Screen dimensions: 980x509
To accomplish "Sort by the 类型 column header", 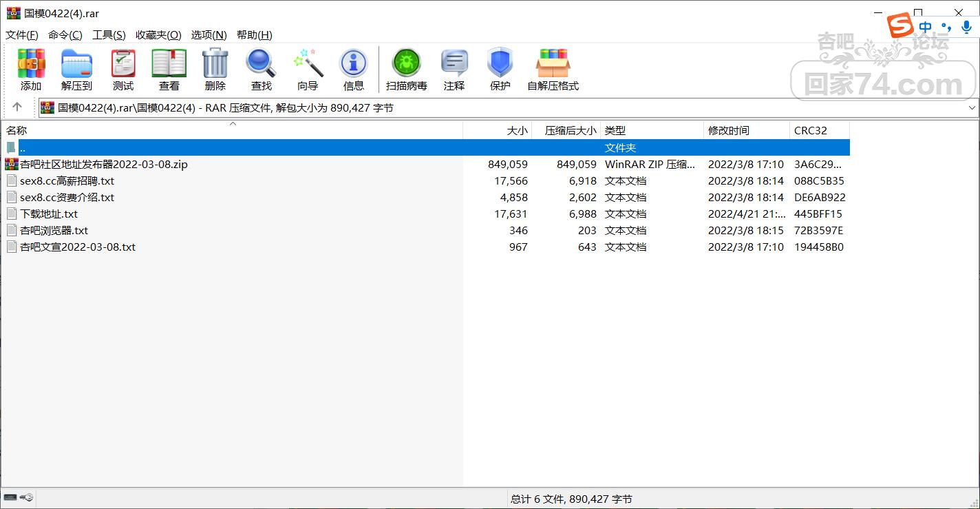I will click(652, 130).
